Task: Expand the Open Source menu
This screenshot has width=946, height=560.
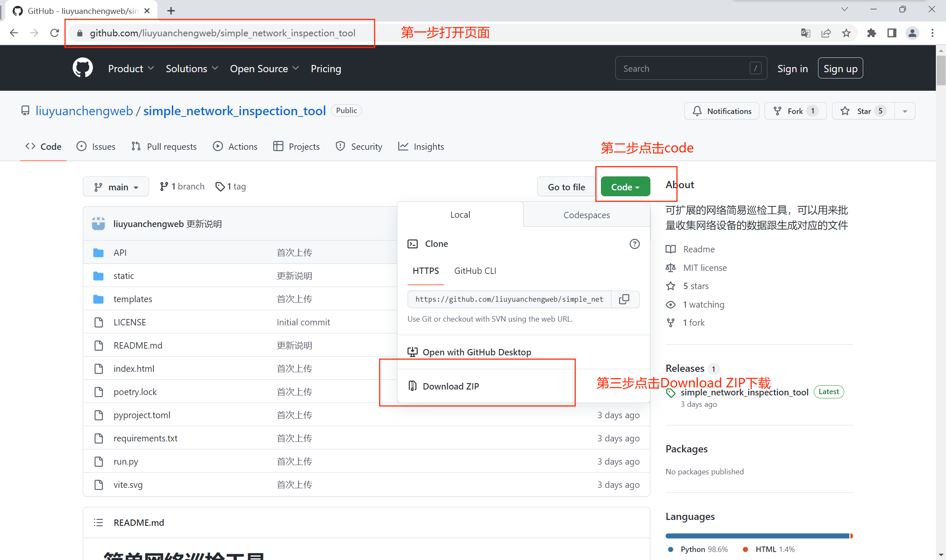Action: point(264,68)
